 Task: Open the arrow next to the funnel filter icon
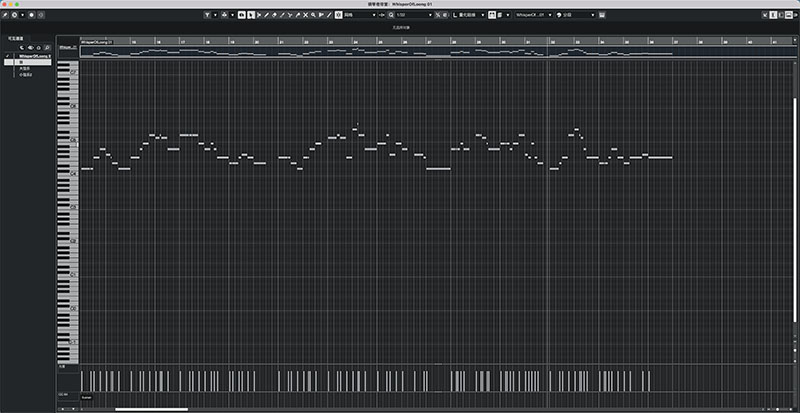215,15
